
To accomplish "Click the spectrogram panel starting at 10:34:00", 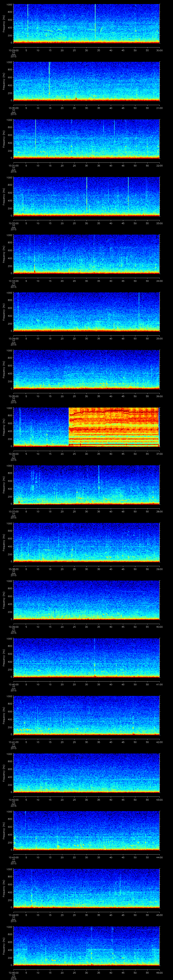I will [x=86, y=312].
